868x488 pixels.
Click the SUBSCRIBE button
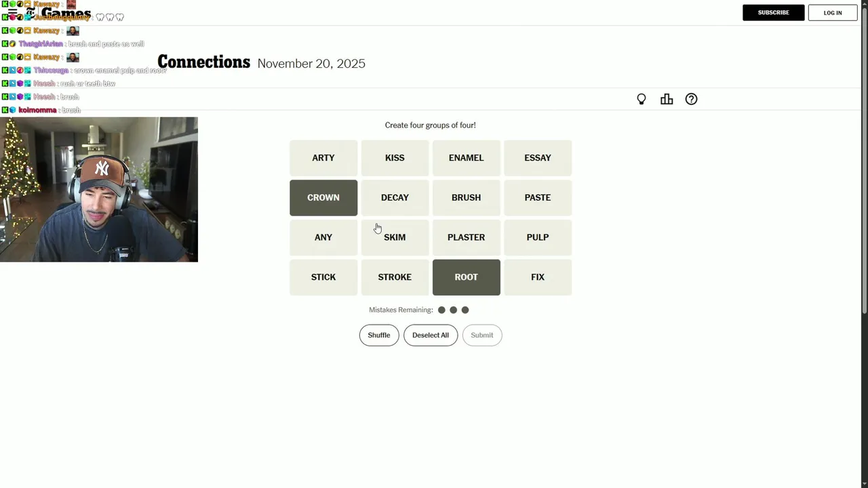[773, 13]
